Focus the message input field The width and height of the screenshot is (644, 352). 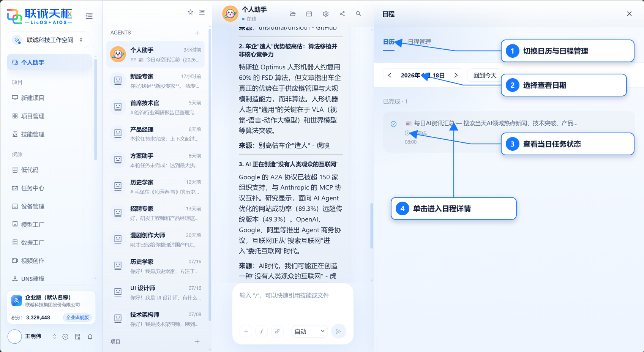click(x=292, y=304)
